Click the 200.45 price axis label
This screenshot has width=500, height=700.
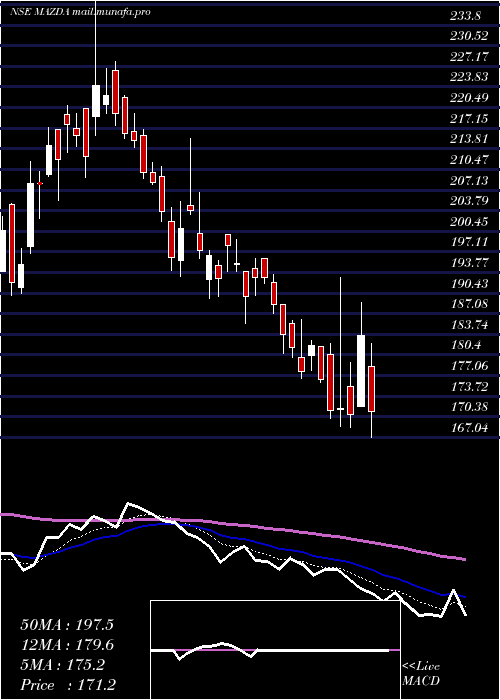pos(469,221)
